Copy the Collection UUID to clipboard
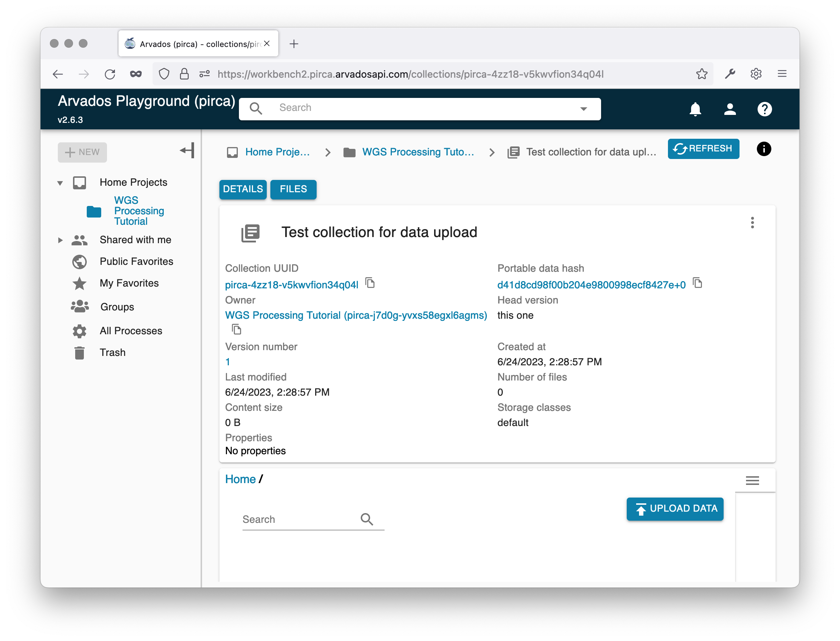This screenshot has height=641, width=840. pyautogui.click(x=370, y=283)
